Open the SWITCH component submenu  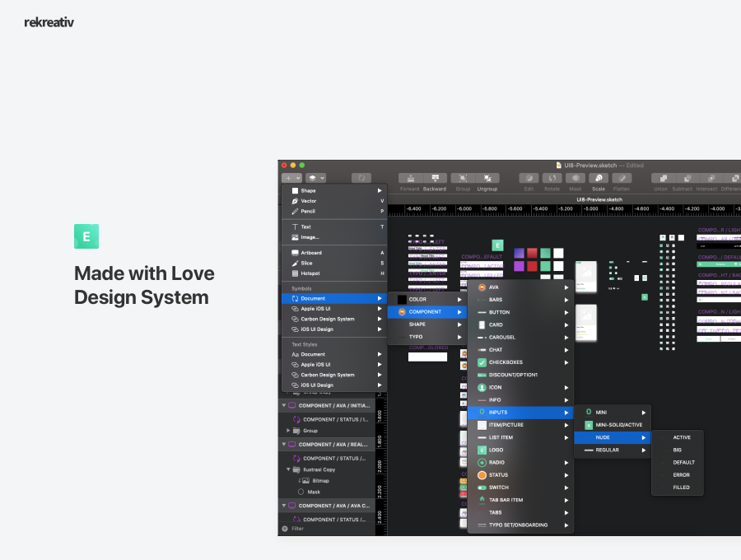tap(499, 488)
